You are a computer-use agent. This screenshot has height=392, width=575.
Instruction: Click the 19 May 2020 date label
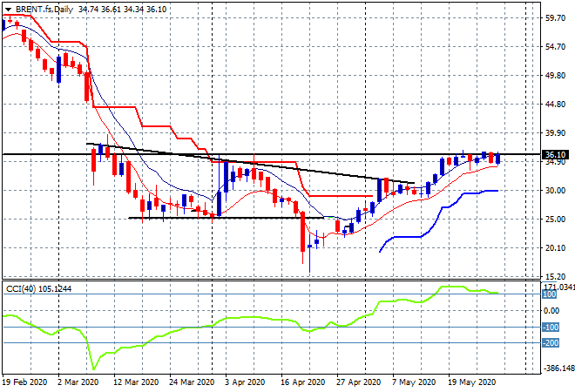pos(471,382)
